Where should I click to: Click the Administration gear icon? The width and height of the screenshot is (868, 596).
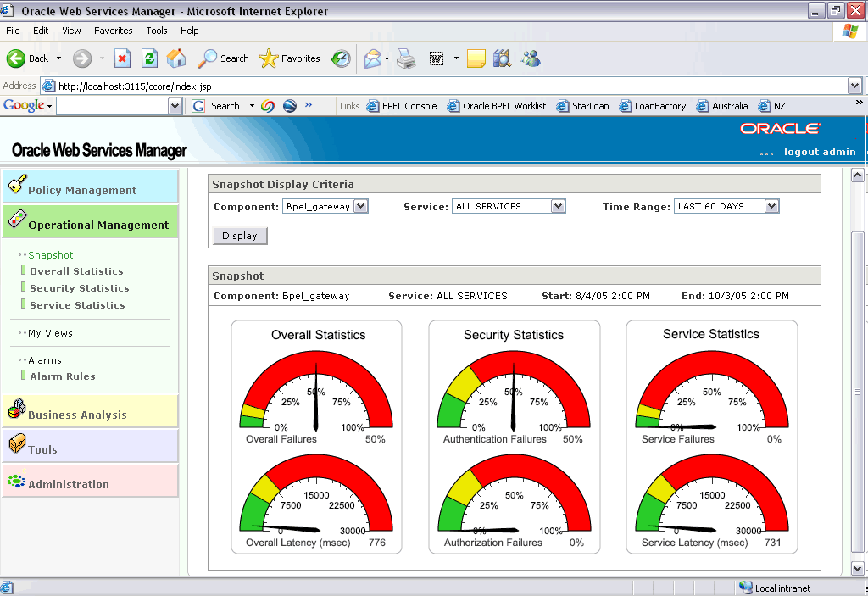coord(17,480)
